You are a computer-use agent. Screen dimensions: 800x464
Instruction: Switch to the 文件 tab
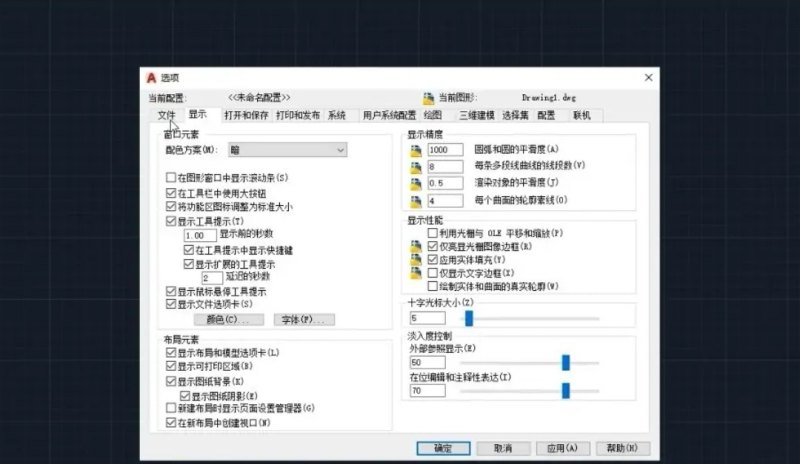pyautogui.click(x=166, y=115)
